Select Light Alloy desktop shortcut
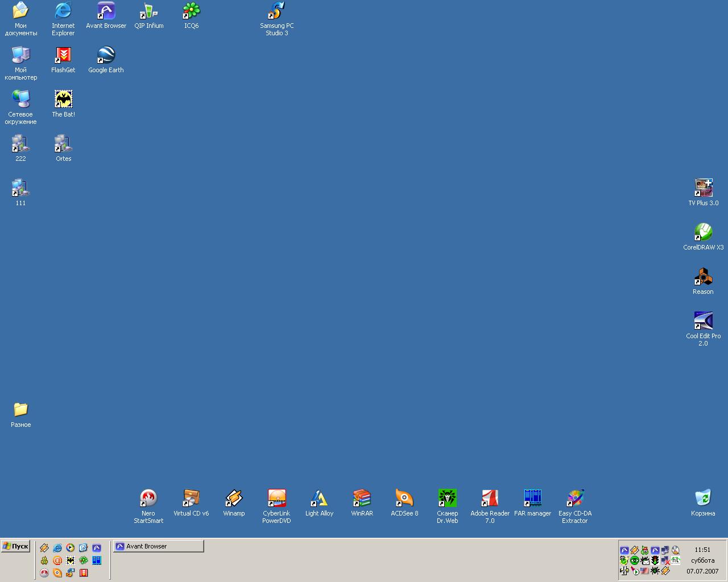 319,503
